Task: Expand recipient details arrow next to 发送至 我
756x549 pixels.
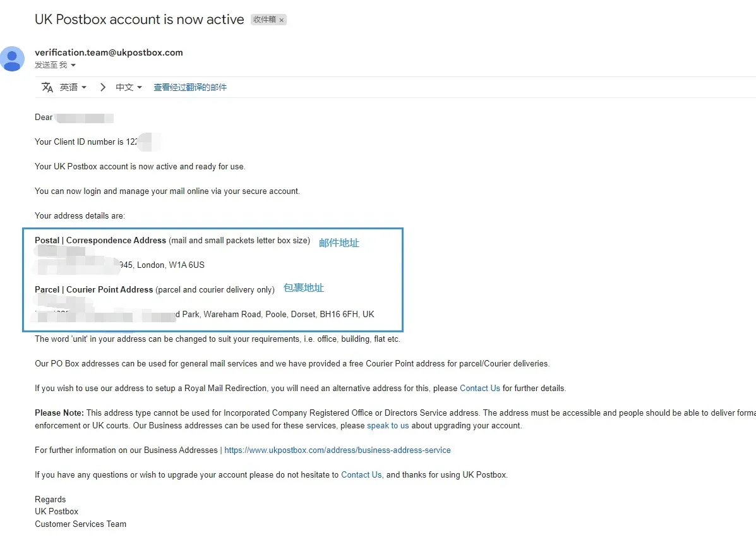Action: (x=73, y=65)
